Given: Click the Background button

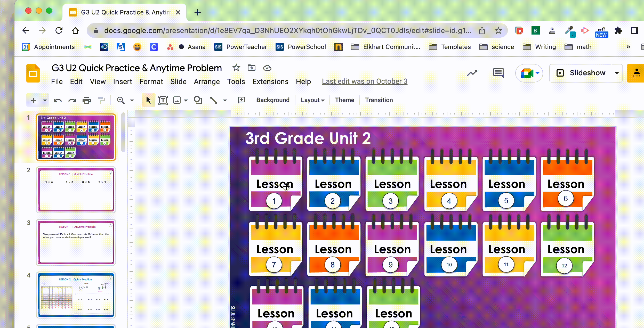Looking at the screenshot, I should pos(273,100).
